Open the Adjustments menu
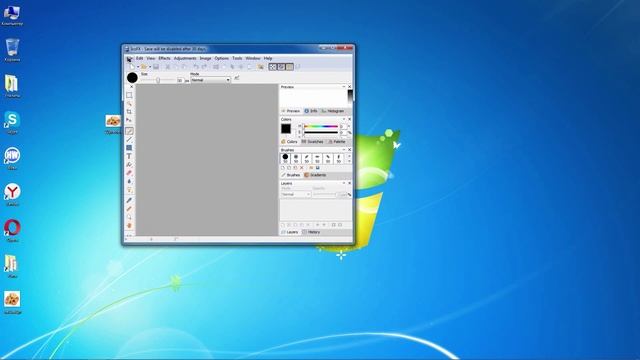The image size is (640, 360). pyautogui.click(x=185, y=58)
